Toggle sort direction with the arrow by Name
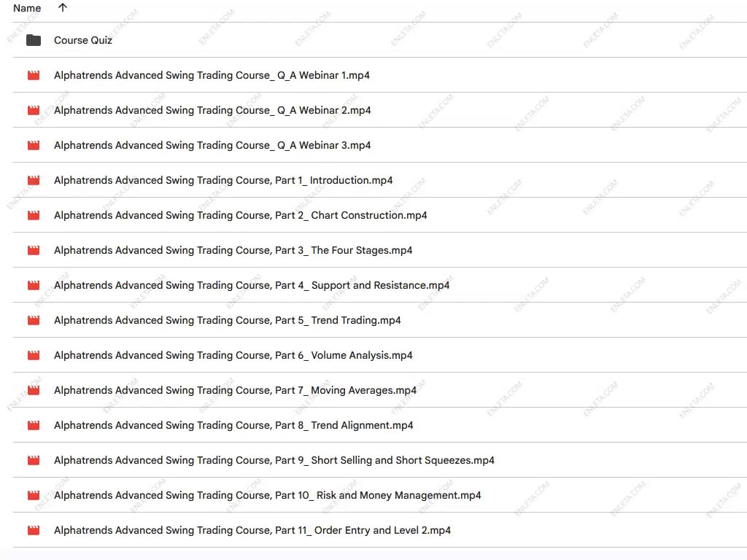 click(63, 8)
